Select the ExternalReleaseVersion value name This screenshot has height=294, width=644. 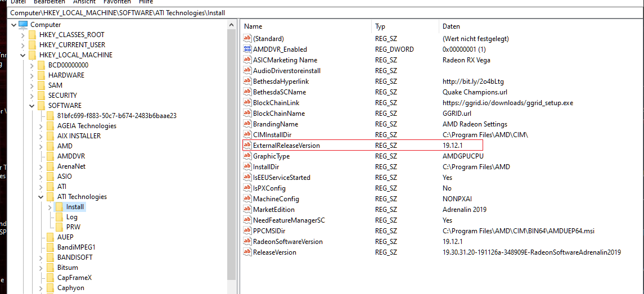pyautogui.click(x=286, y=146)
